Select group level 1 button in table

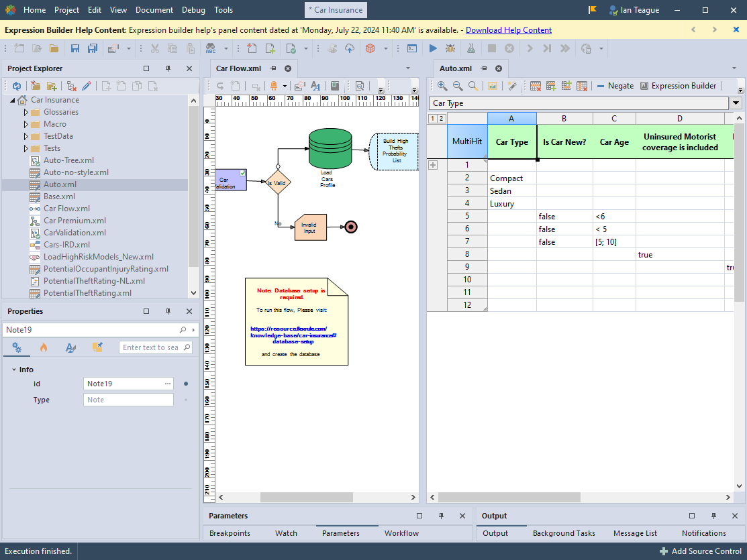click(433, 119)
